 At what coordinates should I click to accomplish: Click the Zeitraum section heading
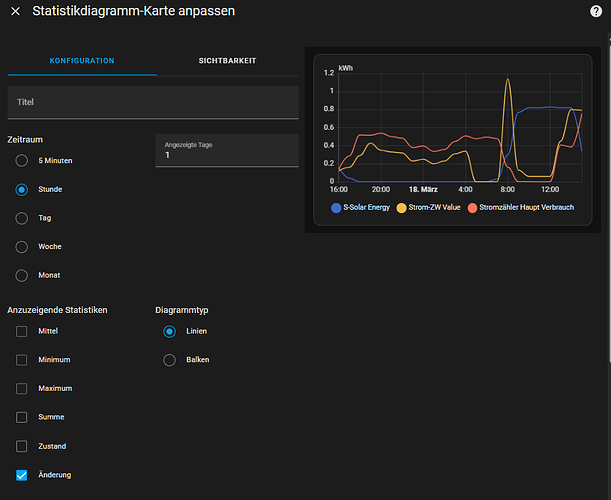click(25, 140)
